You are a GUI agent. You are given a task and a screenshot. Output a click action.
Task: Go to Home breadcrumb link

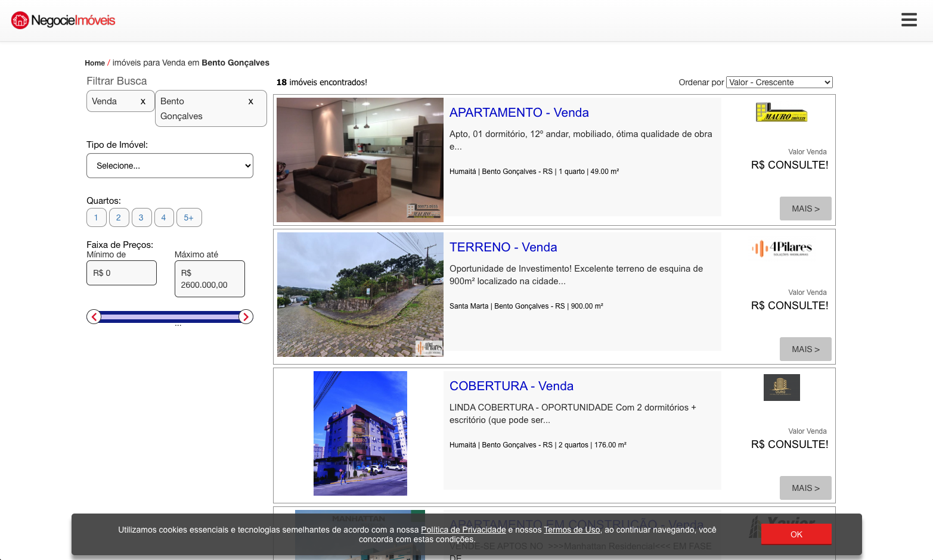pyautogui.click(x=95, y=63)
